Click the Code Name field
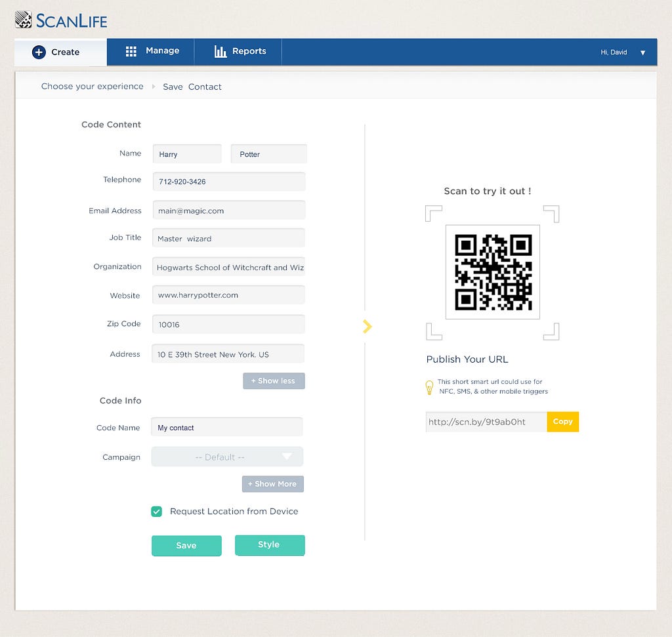This screenshot has width=672, height=637. 227,427
